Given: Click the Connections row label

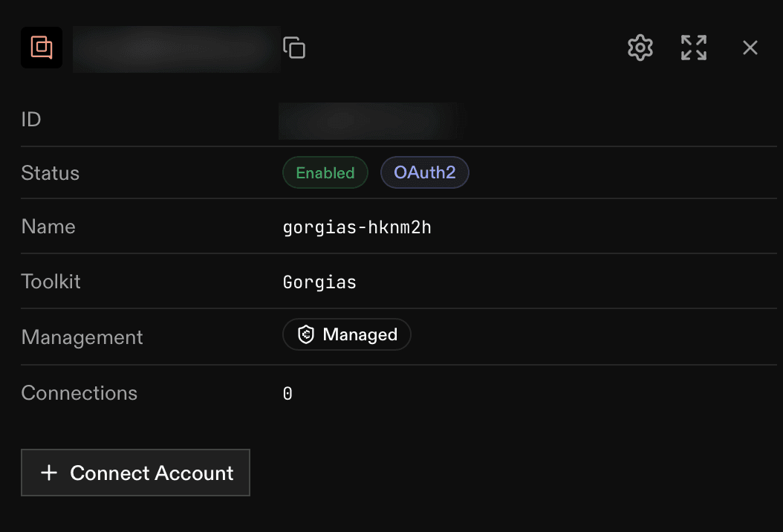Looking at the screenshot, I should tap(79, 393).
